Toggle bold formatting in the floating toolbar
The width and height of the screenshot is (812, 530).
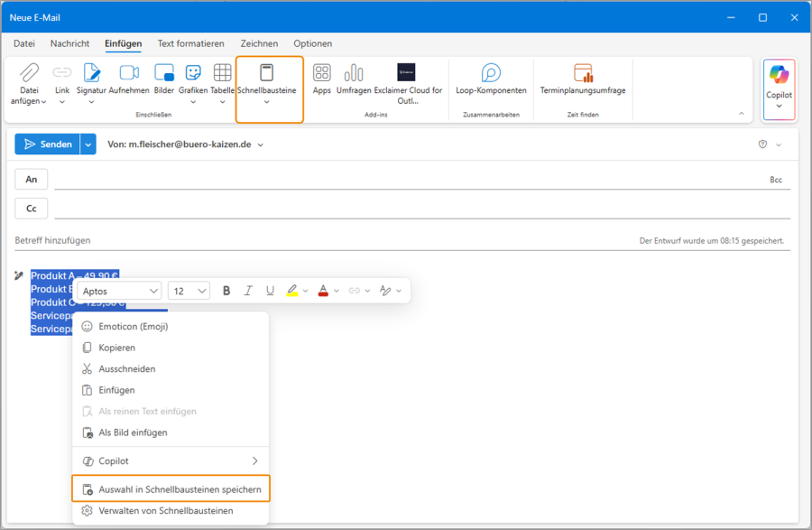pos(226,290)
